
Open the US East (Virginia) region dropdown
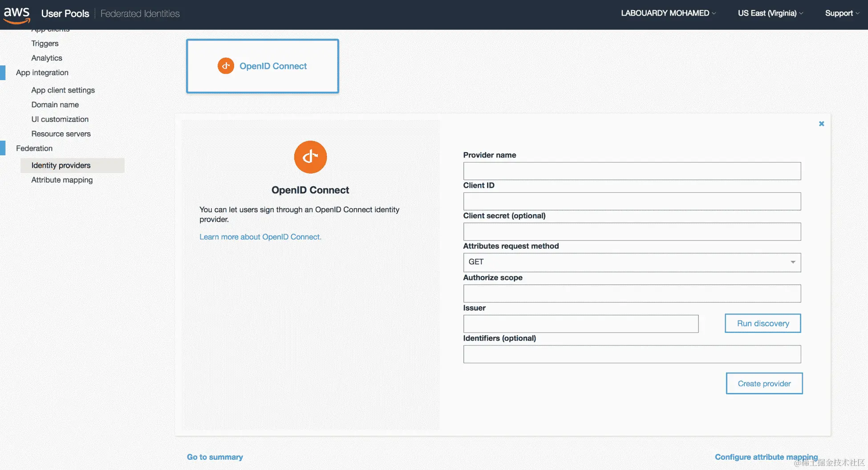tap(770, 13)
